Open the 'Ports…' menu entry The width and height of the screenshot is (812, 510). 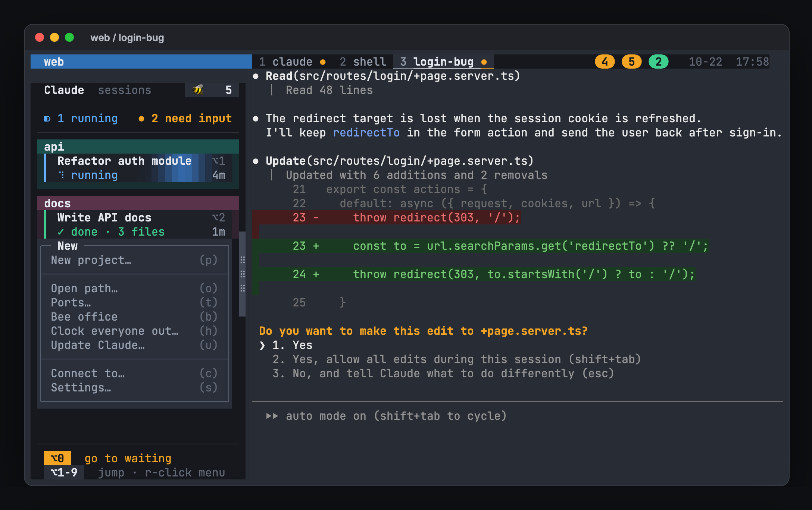(134, 303)
